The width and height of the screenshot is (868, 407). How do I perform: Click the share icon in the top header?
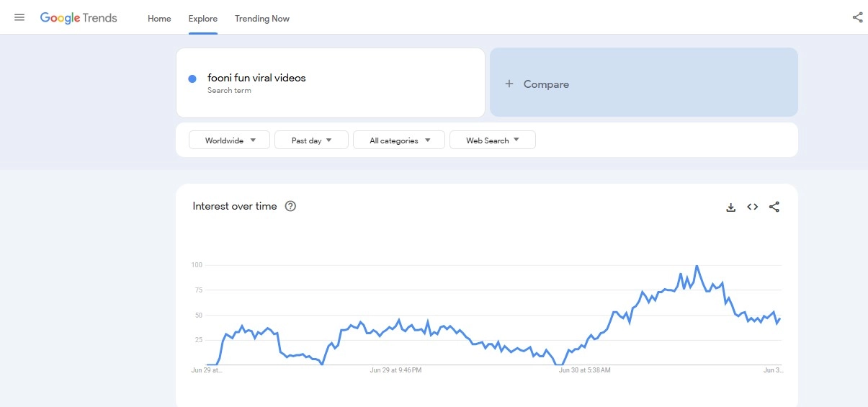(x=857, y=18)
